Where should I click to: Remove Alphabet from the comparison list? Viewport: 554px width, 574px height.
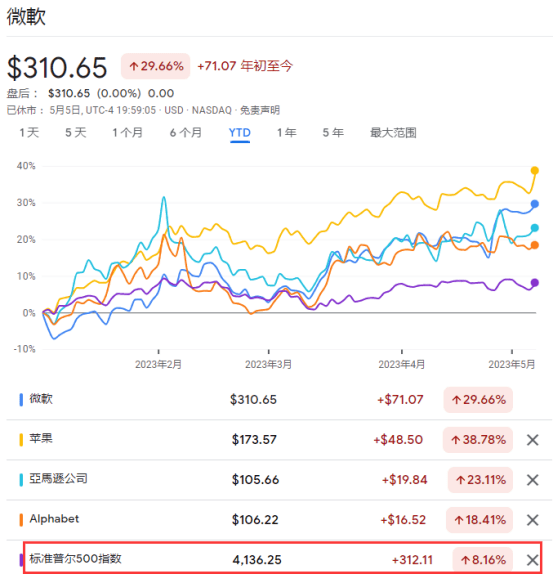coord(532,520)
